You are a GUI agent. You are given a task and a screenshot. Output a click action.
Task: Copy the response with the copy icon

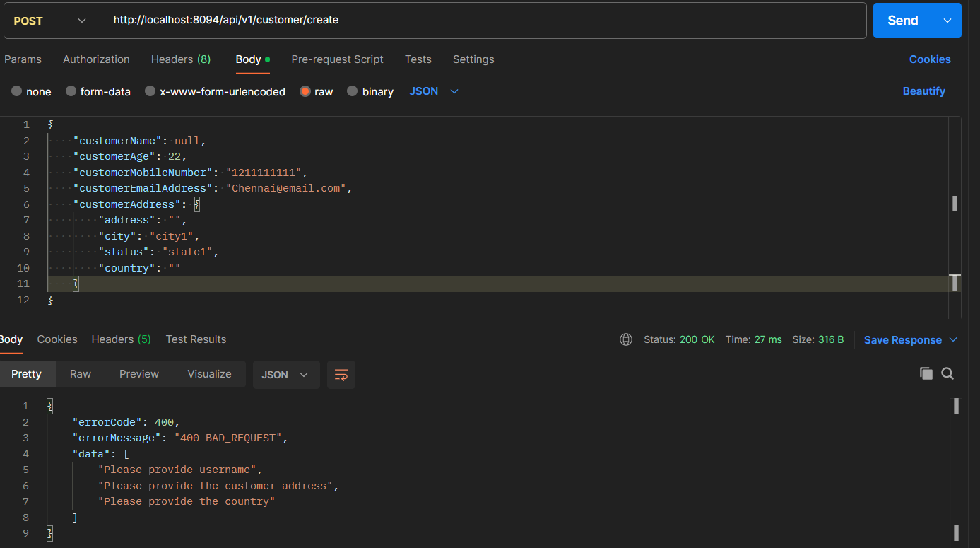[926, 374]
